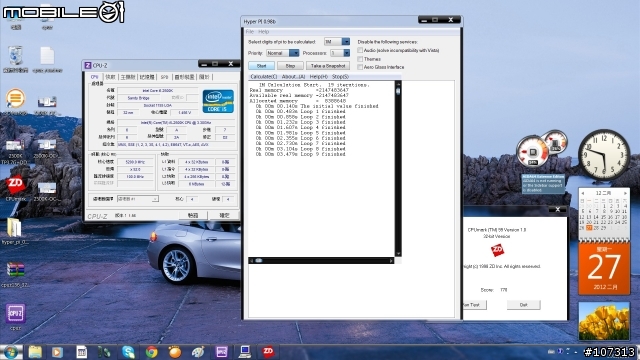Click 'Loop 9 finished' line in Hyper PI output
This screenshot has width=640, height=360.
(301, 154)
